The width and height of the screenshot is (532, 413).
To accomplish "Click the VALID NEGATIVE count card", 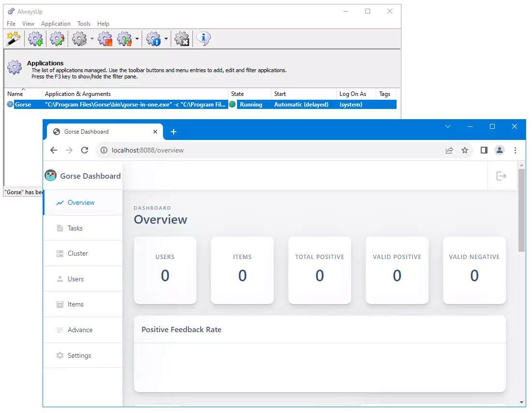I will click(474, 270).
